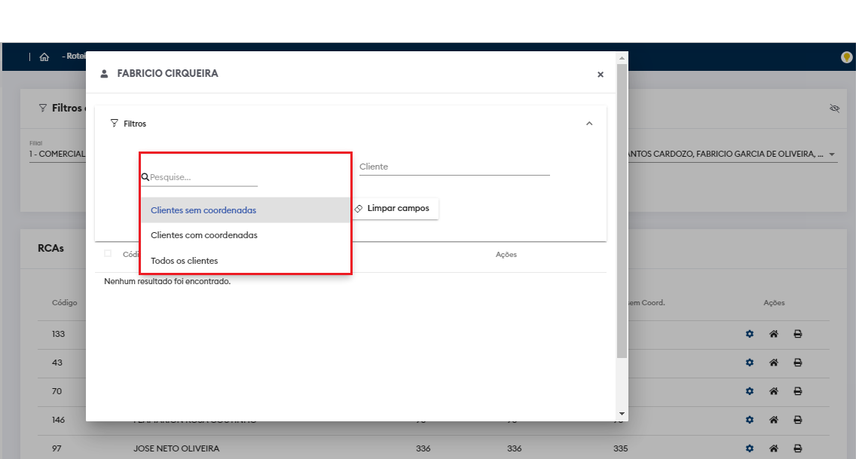868x459 pixels.
Task: Click home icon for row 146
Action: (x=774, y=420)
